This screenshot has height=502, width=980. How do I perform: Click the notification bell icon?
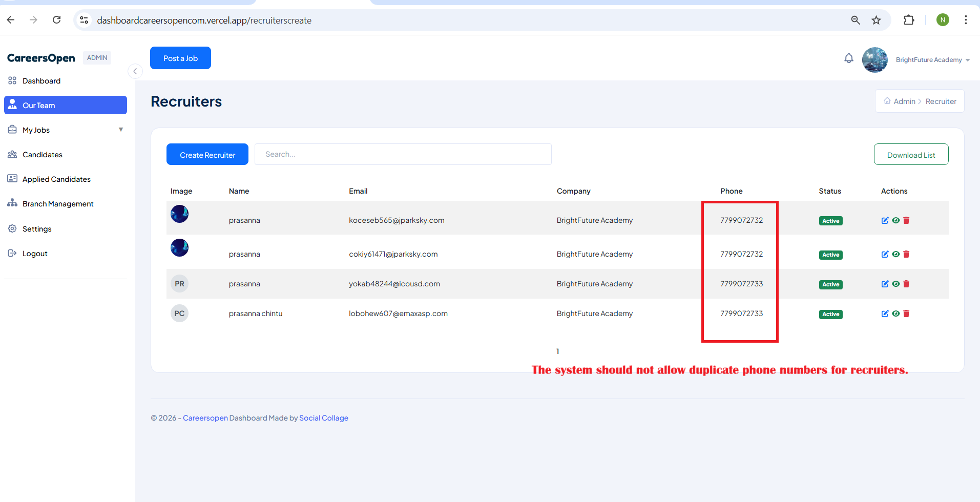[848, 59]
